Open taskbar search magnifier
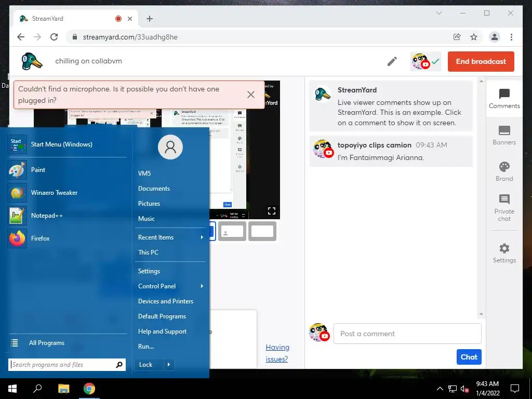 pyautogui.click(x=37, y=389)
